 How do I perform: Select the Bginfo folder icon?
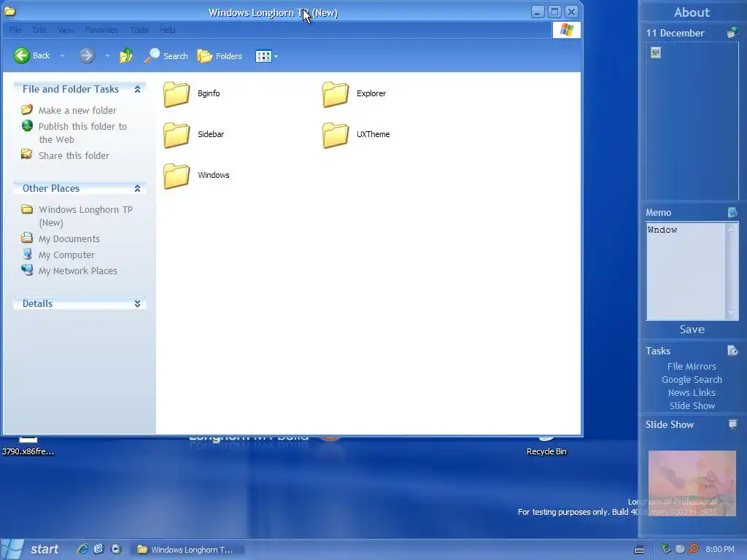pos(177,94)
